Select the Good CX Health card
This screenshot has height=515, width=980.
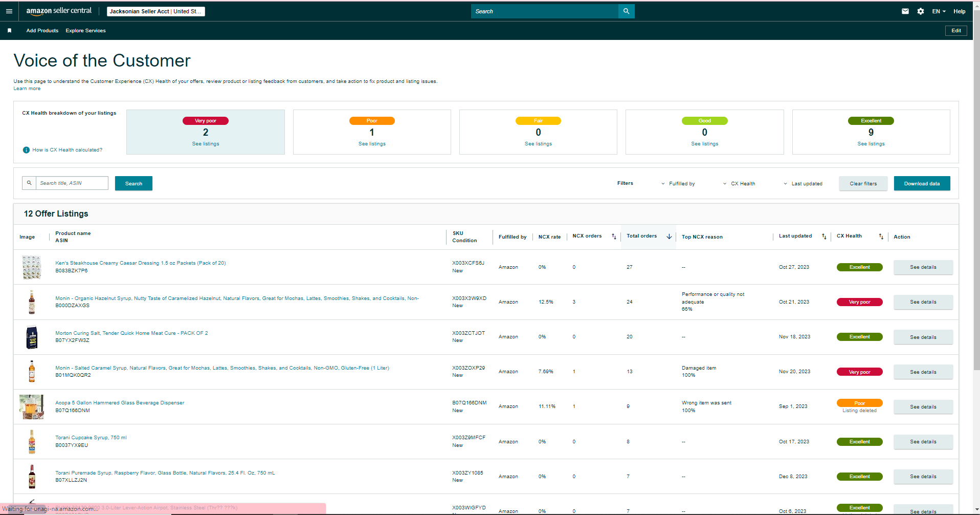(705, 132)
